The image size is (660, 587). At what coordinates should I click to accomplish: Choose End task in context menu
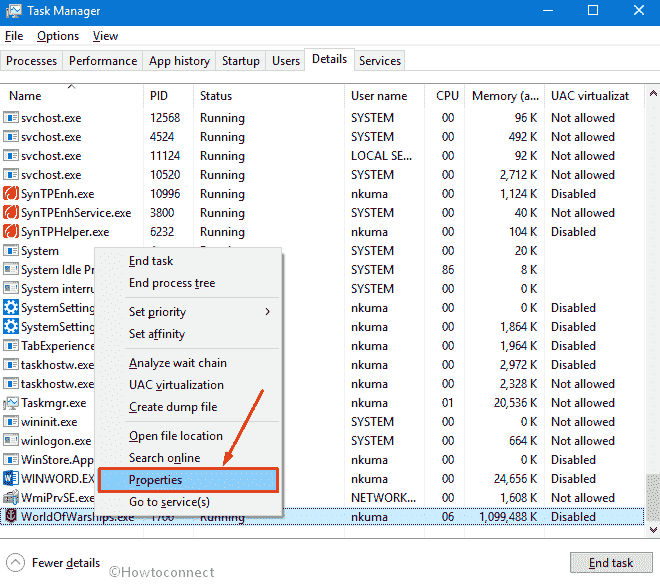189,261
